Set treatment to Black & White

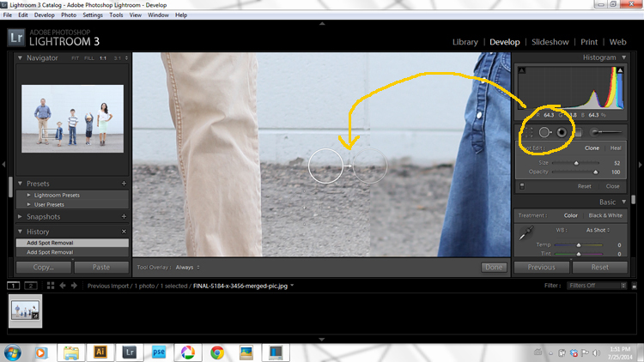605,215
